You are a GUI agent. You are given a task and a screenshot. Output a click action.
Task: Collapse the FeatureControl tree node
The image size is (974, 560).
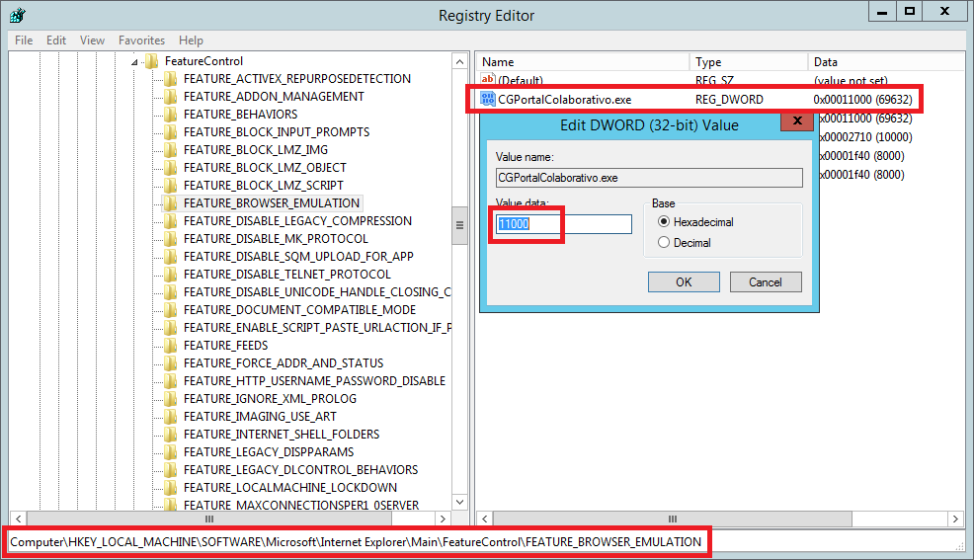134,61
